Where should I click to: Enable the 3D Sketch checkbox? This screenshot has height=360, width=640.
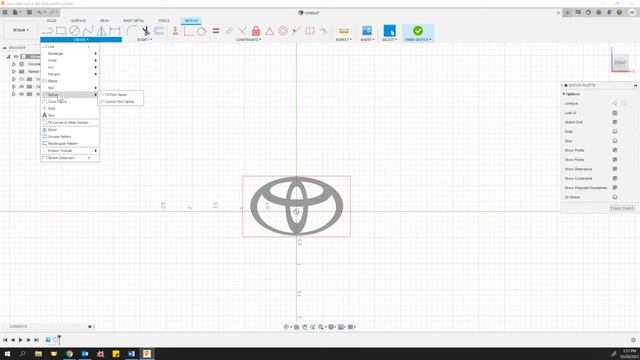pyautogui.click(x=615, y=197)
